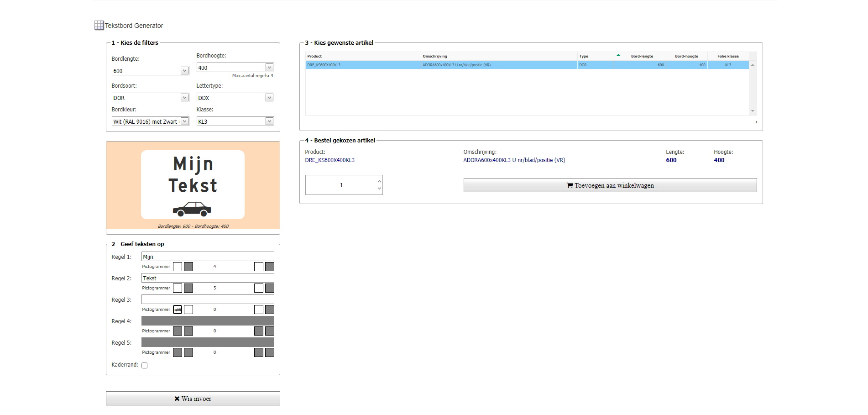Sort the article table by Omschrijving column
868x415 pixels.
[x=499, y=56]
